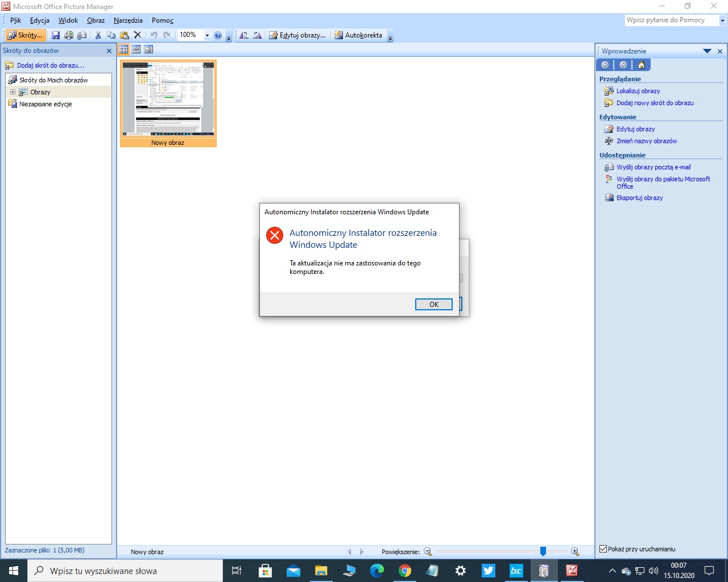The height and width of the screenshot is (582, 728).
Task: Open the 100% zoom dropdown
Action: click(207, 35)
